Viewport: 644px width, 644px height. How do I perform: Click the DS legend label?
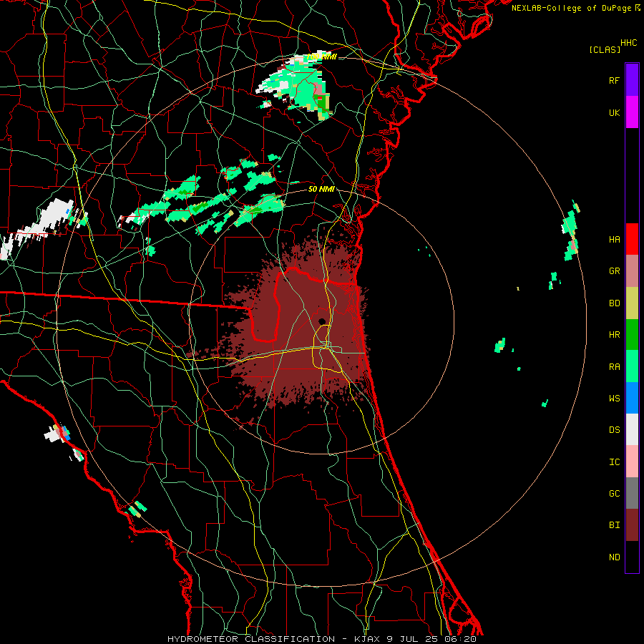(x=614, y=429)
